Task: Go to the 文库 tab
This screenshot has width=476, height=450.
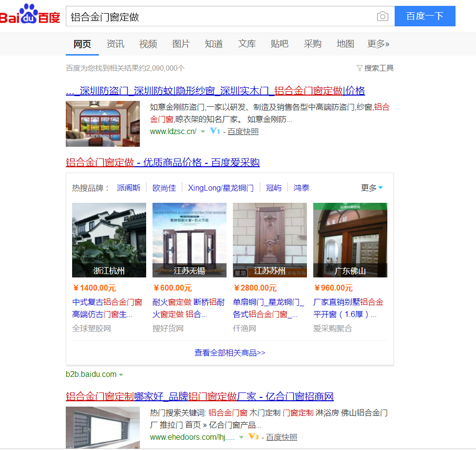Action: tap(247, 44)
